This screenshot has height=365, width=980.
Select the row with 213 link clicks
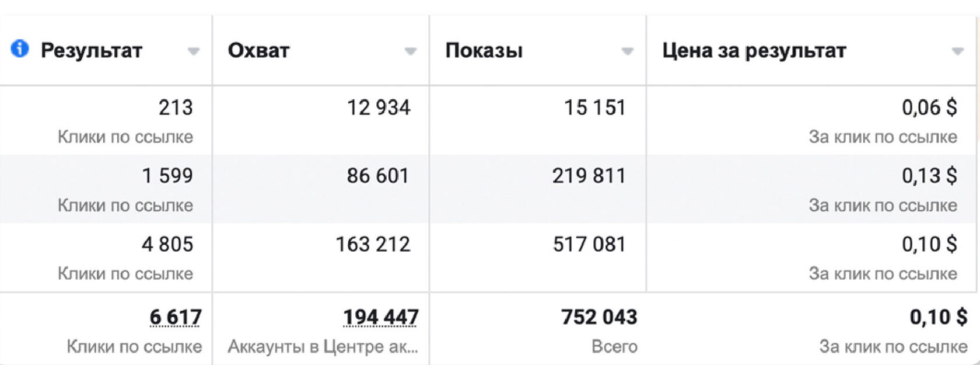(490, 121)
